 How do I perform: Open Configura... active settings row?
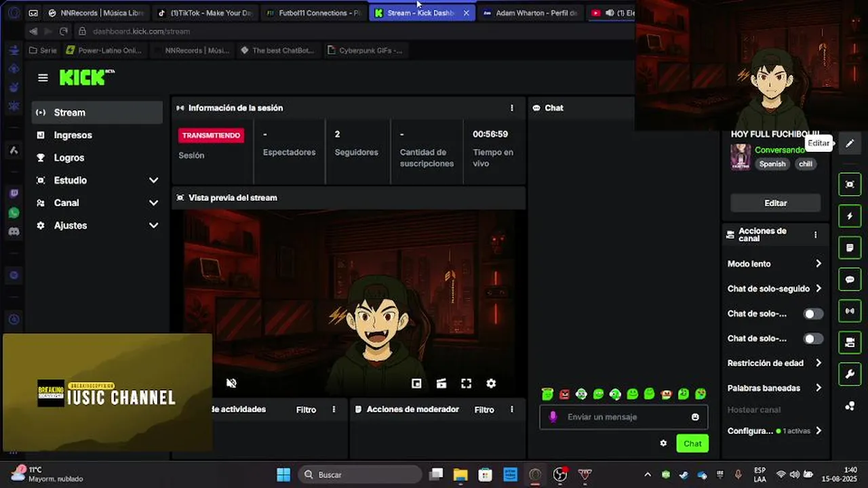pos(775,431)
